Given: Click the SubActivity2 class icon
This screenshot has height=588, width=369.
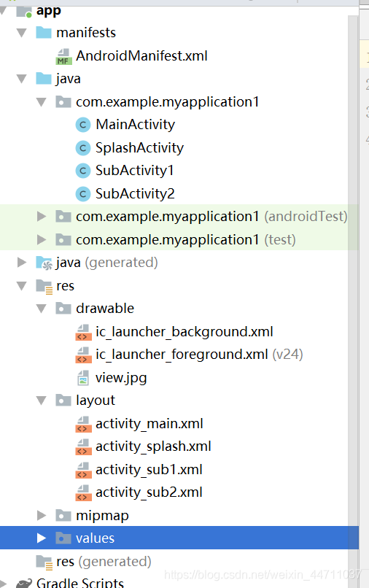Looking at the screenshot, I should coord(83,194).
